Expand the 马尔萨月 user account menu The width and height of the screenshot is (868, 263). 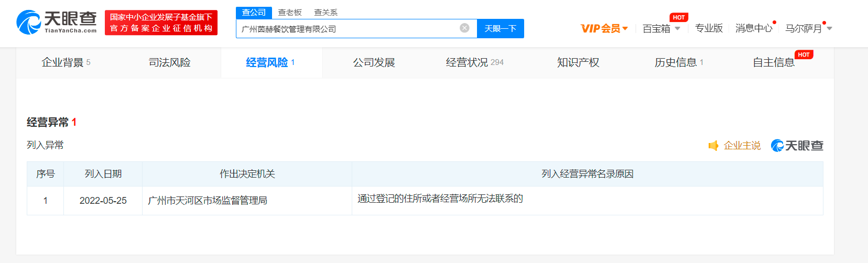[x=808, y=28]
